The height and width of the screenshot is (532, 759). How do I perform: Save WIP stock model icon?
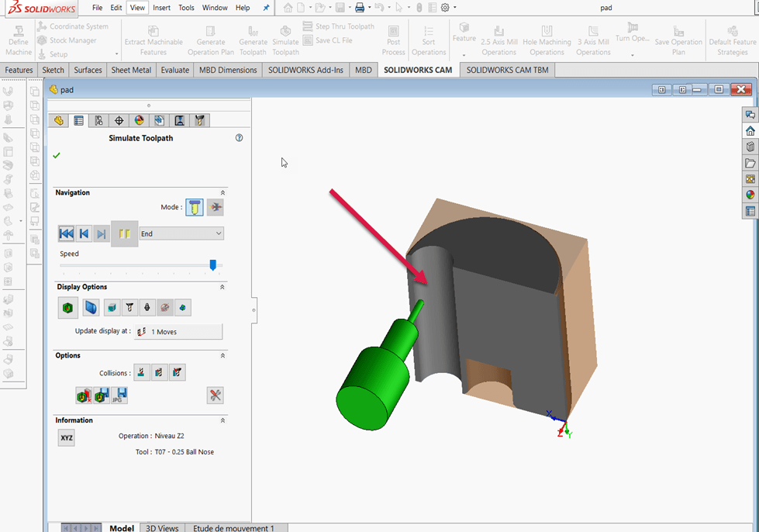click(x=102, y=396)
